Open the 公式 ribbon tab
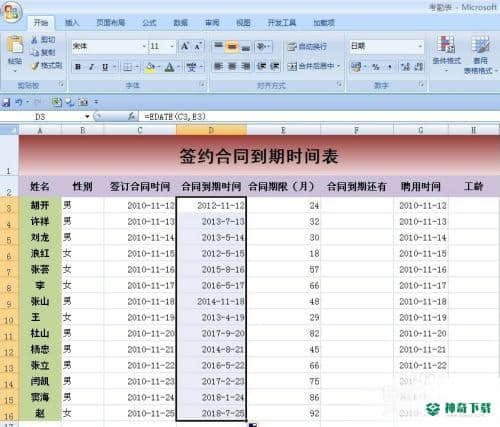Viewport: 500px width, 427px height. tap(149, 23)
